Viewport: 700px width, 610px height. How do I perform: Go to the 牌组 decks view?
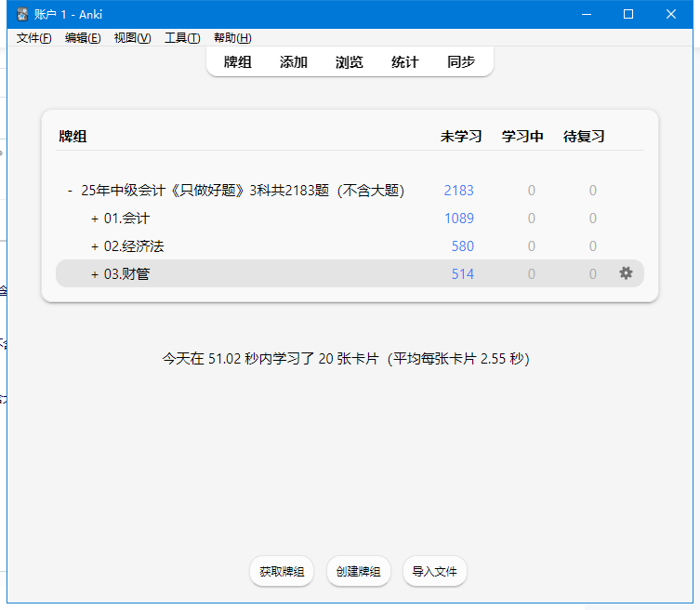click(x=237, y=61)
